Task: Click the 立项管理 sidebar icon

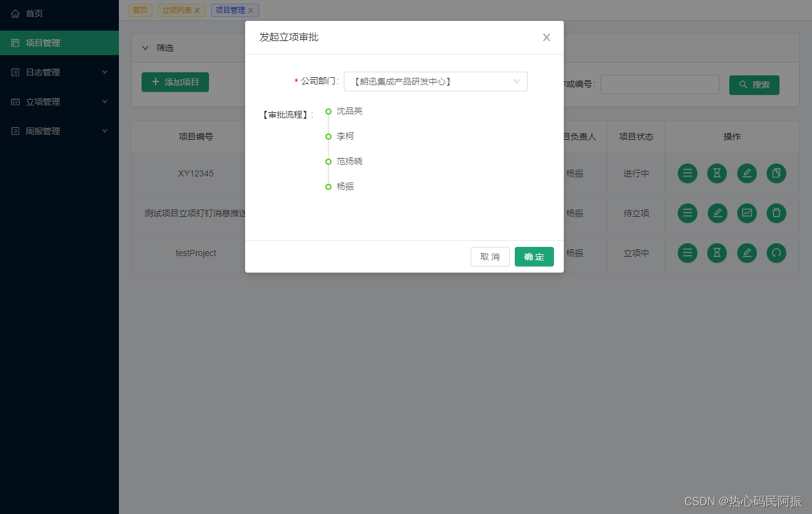Action: pyautogui.click(x=15, y=102)
